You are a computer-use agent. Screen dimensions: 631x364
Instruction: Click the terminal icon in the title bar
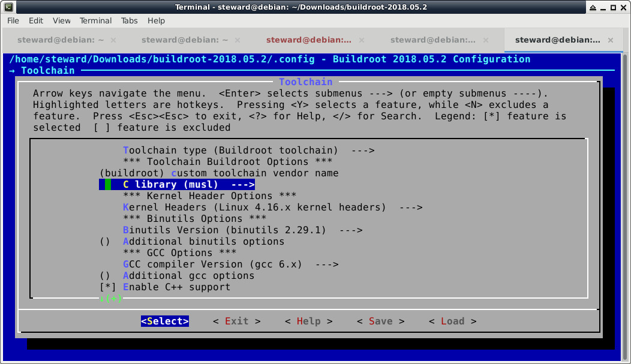pos(8,7)
